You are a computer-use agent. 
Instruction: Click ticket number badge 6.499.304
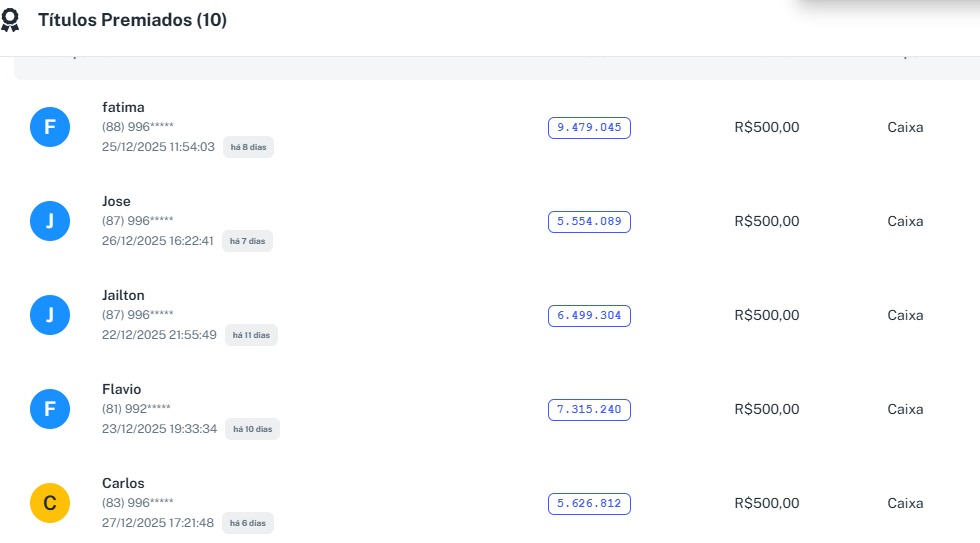589,315
